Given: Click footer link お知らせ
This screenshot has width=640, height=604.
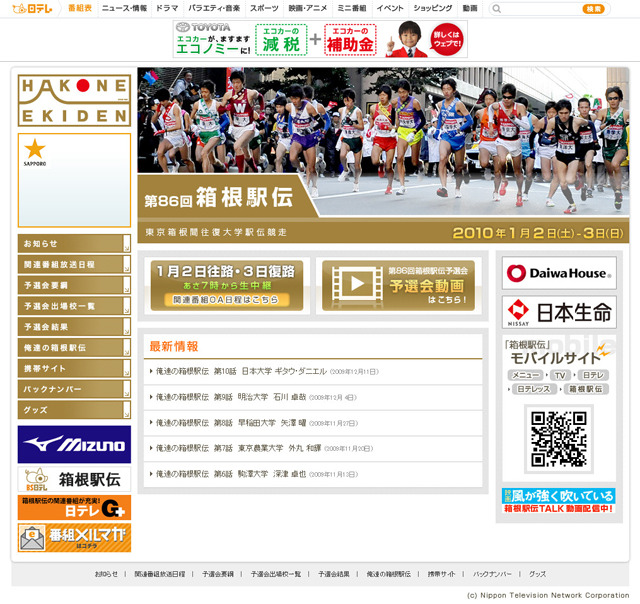Looking at the screenshot, I should [106, 574].
